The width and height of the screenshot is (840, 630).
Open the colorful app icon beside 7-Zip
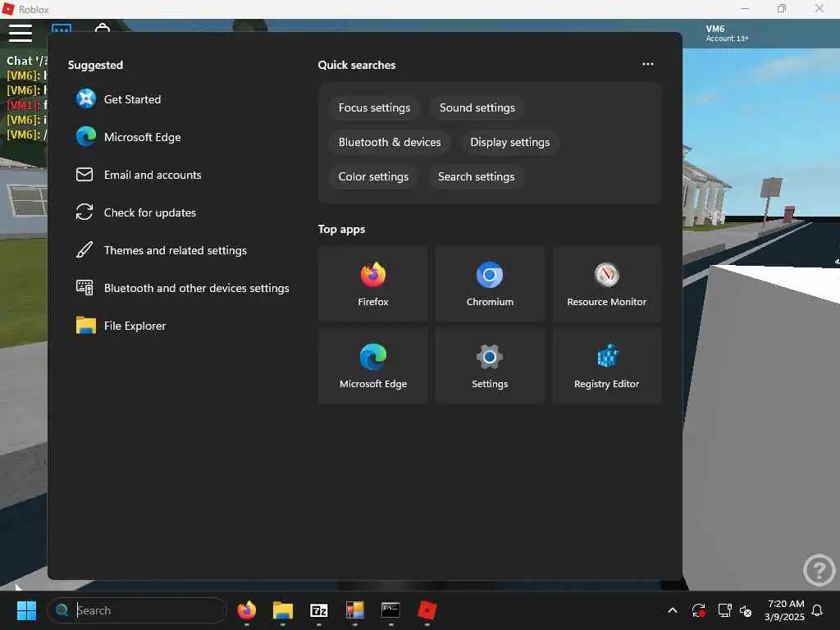click(x=354, y=610)
